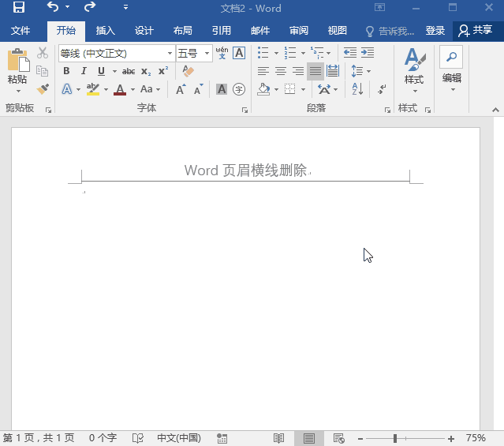Save the document with the floppy icon

pos(19,7)
